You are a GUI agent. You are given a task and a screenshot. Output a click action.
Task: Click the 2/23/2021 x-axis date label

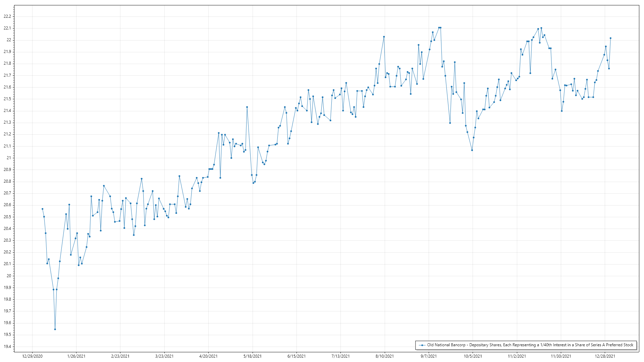120,356
